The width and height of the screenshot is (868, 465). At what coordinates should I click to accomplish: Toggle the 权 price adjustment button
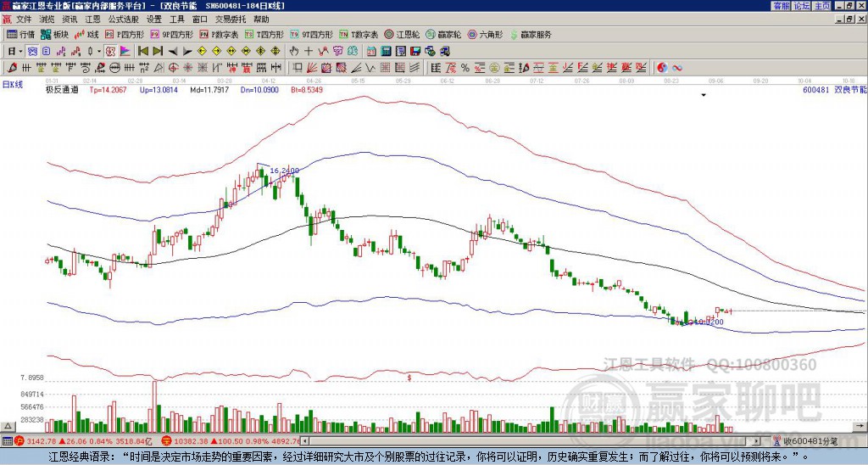pyautogui.click(x=110, y=52)
